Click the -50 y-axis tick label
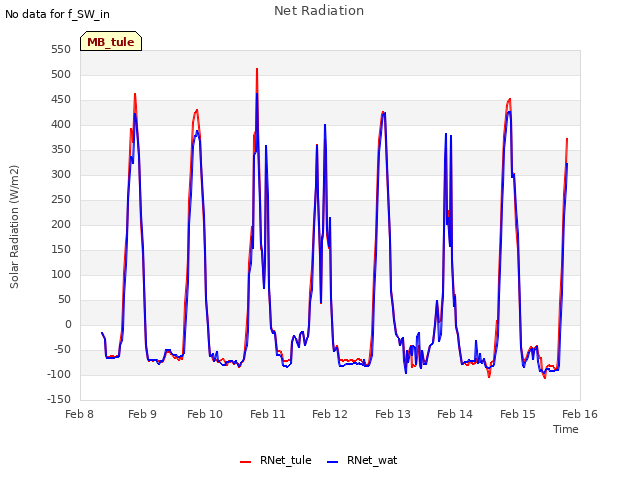 click(x=63, y=349)
